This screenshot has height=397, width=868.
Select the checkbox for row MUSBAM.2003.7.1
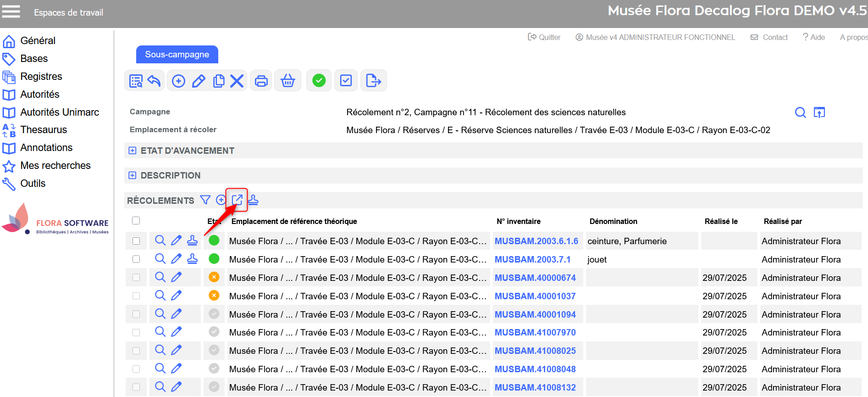click(x=136, y=259)
